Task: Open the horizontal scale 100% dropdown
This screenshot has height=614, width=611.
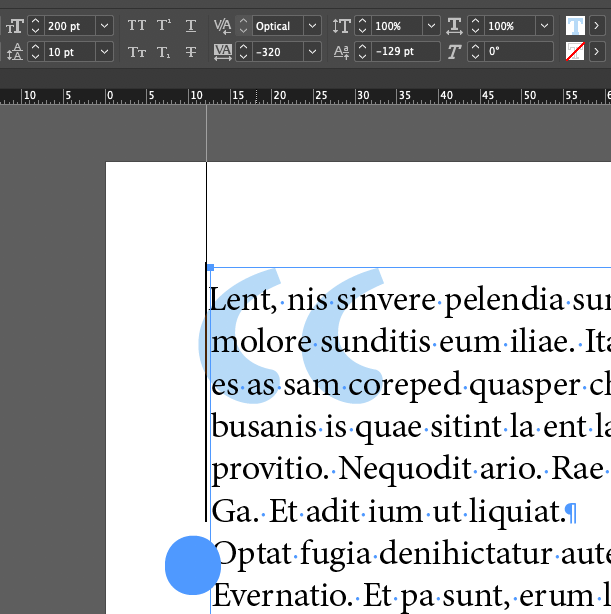Action: click(544, 26)
